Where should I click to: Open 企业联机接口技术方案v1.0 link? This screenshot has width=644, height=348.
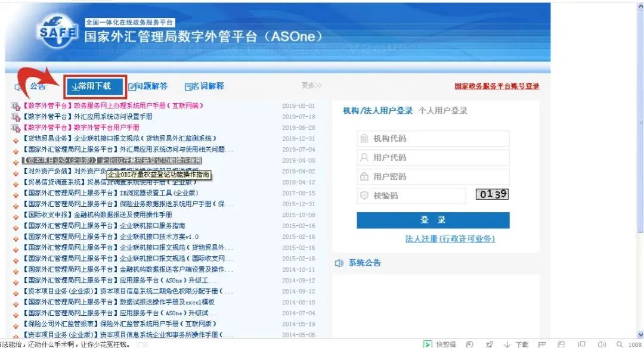point(159,237)
